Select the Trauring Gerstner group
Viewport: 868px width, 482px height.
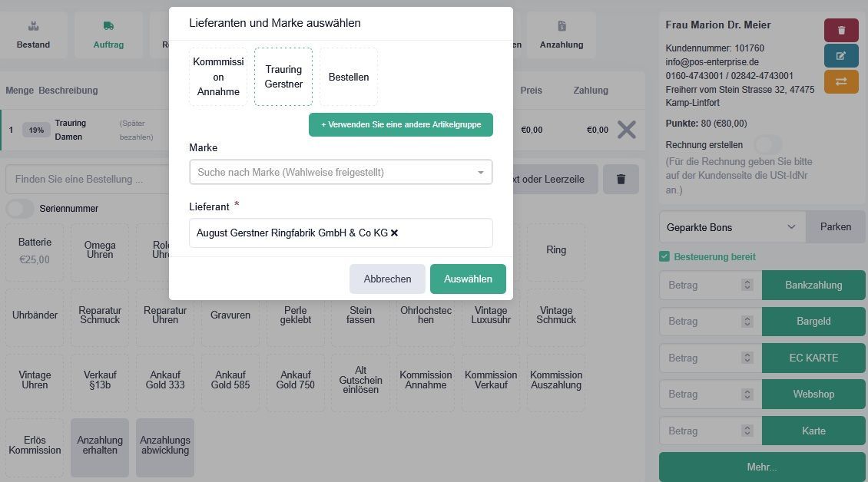pyautogui.click(x=283, y=77)
